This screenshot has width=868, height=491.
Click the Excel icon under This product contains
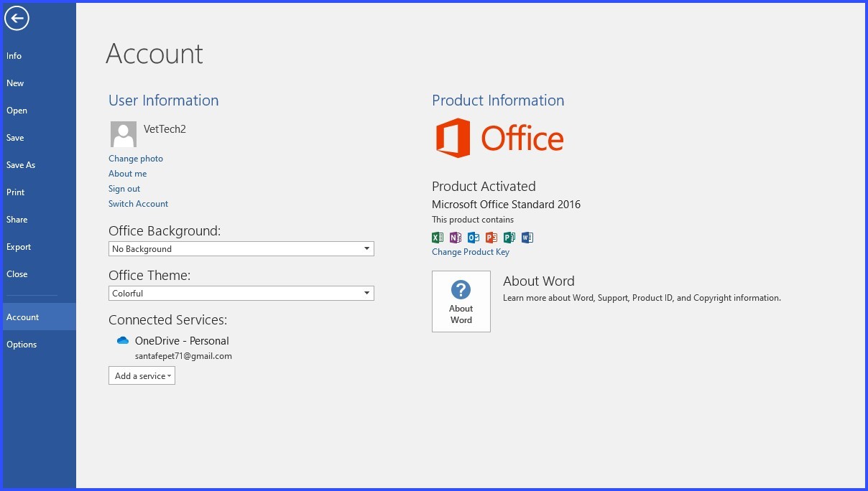pos(438,238)
